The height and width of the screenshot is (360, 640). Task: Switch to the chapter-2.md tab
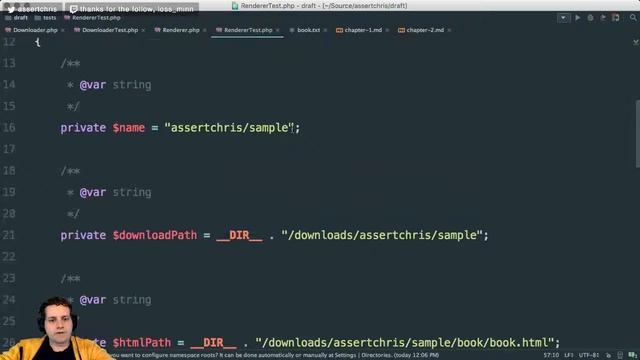pyautogui.click(x=424, y=30)
